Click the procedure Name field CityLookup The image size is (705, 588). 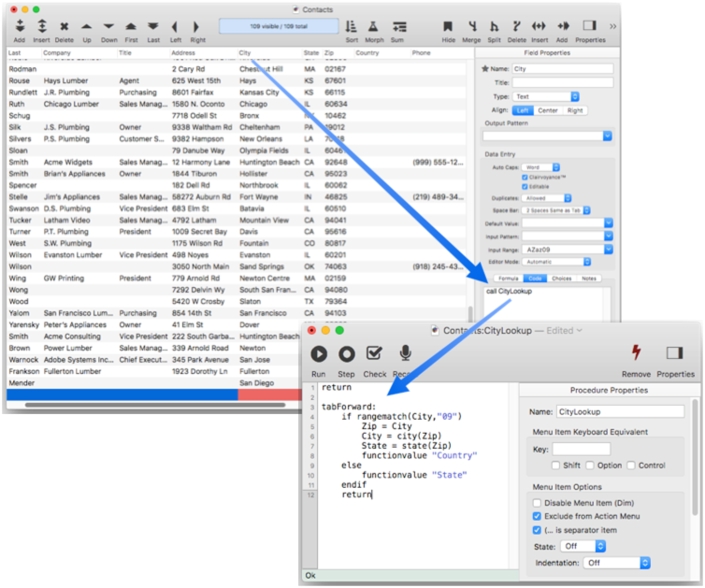click(620, 411)
